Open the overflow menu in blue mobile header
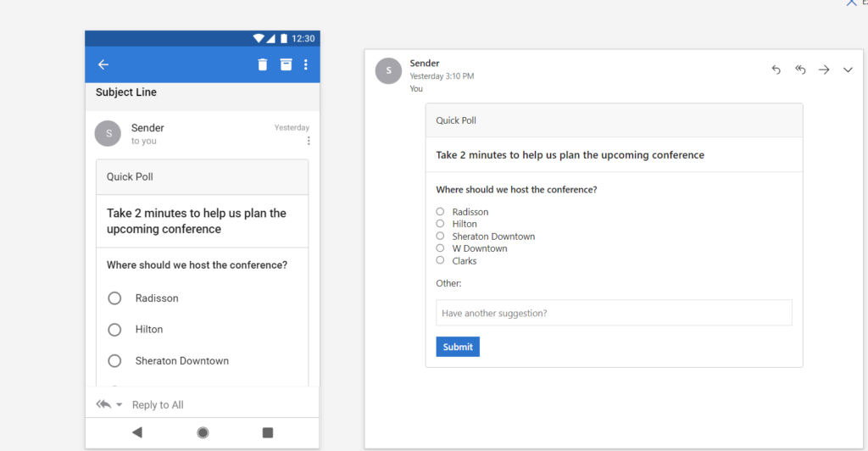 tap(305, 64)
